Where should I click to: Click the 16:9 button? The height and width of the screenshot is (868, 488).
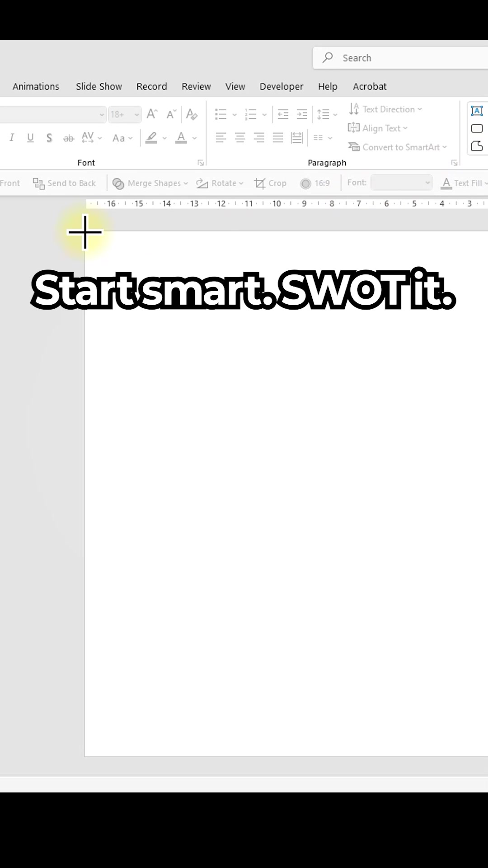[315, 183]
